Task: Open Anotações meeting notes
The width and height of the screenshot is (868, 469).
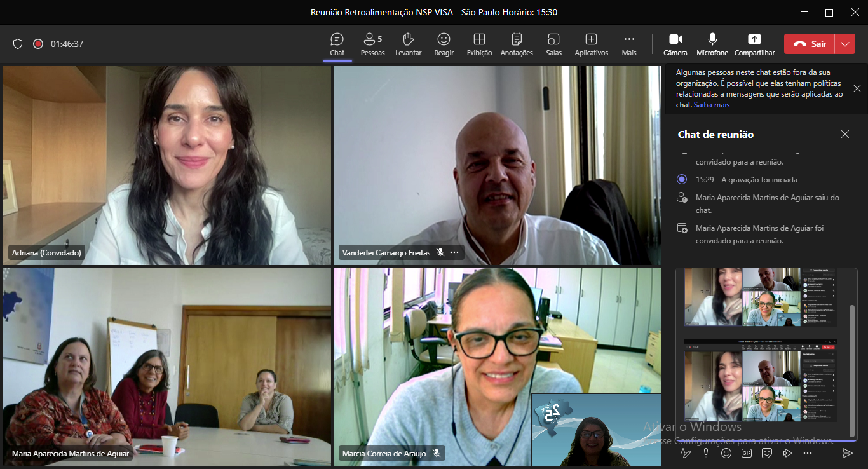Action: click(517, 44)
